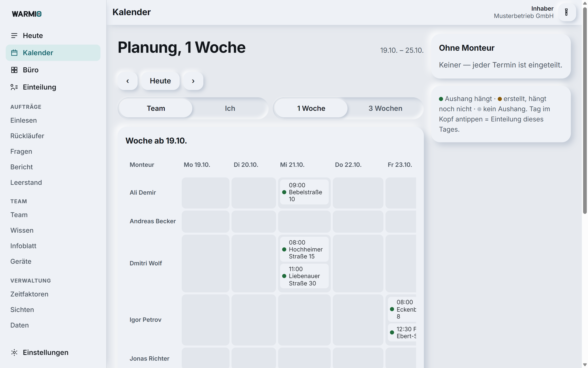The image size is (588, 368).
Task: Click Ali Demir row label
Action: pyautogui.click(x=143, y=193)
